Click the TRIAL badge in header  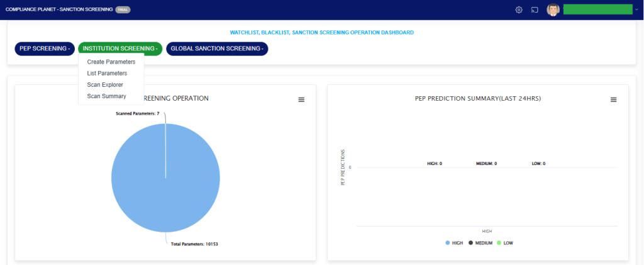click(x=123, y=9)
